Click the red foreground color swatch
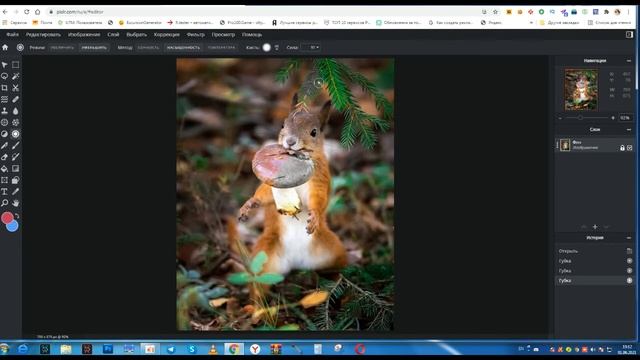 pos(7,218)
